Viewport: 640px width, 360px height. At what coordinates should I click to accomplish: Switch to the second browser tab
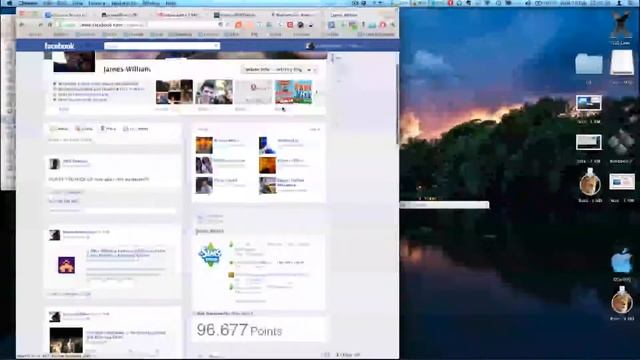point(122,15)
